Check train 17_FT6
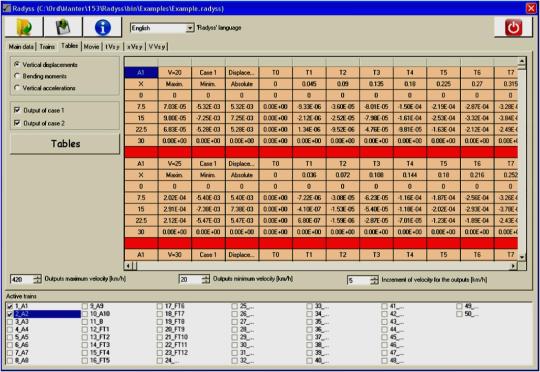This screenshot has width=540, height=372. (159, 306)
